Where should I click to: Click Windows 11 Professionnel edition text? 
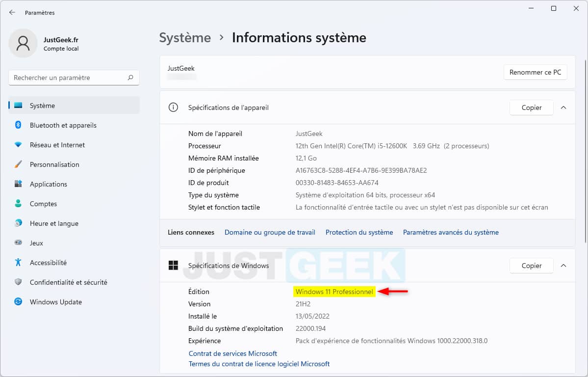coord(334,292)
